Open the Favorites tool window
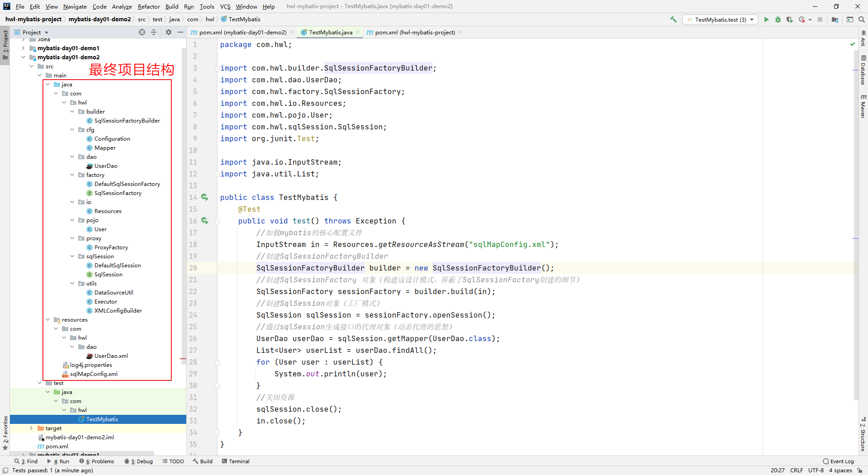Viewport: 868px width, 475px height. click(x=5, y=433)
